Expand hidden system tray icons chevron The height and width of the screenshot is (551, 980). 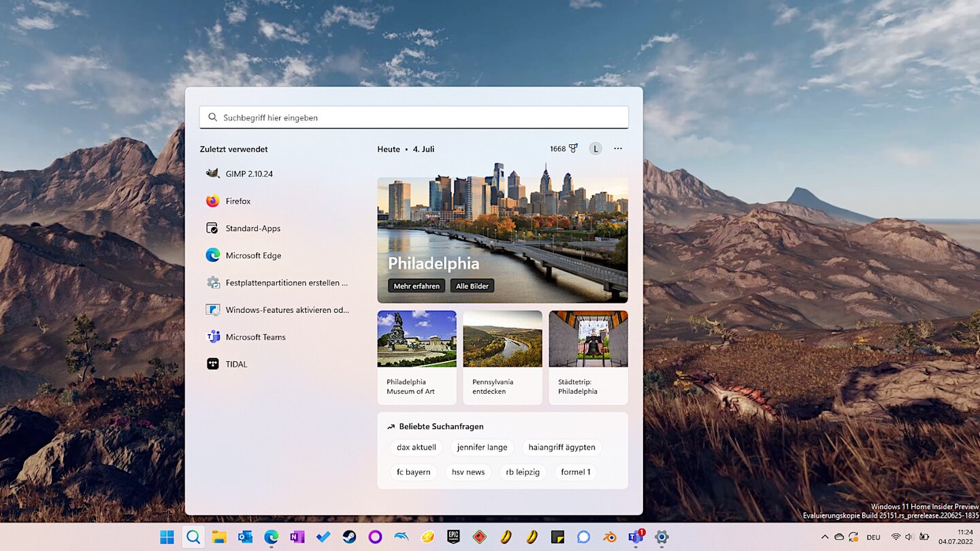825,537
